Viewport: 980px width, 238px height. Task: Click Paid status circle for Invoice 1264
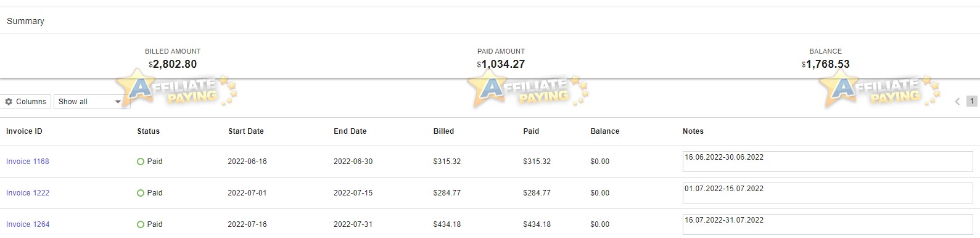pyautogui.click(x=141, y=224)
